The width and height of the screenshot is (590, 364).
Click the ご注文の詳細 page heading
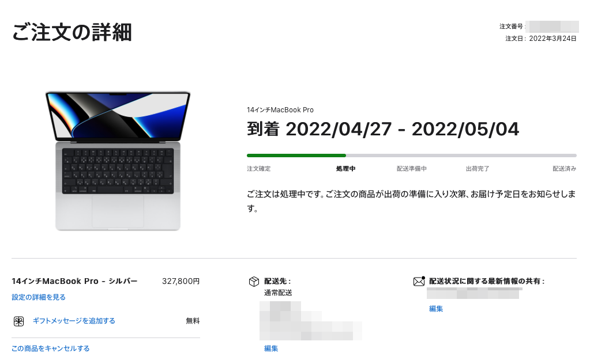[72, 32]
